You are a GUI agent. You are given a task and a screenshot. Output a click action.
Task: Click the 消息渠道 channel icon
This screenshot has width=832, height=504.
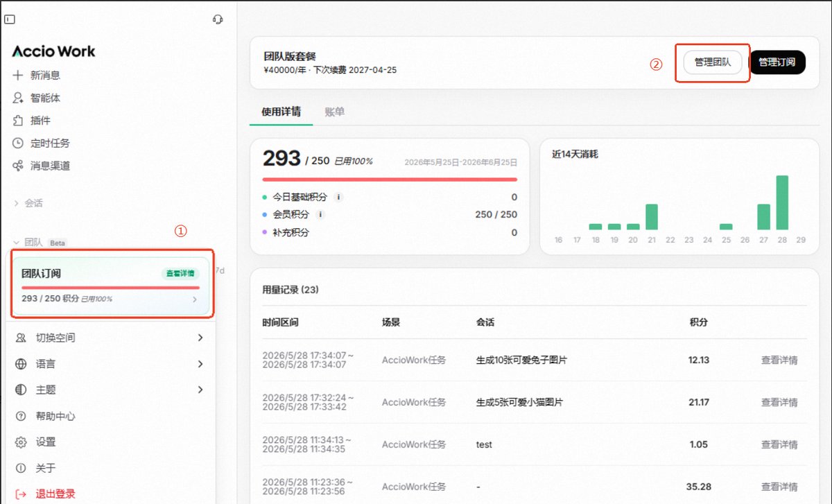coord(19,166)
